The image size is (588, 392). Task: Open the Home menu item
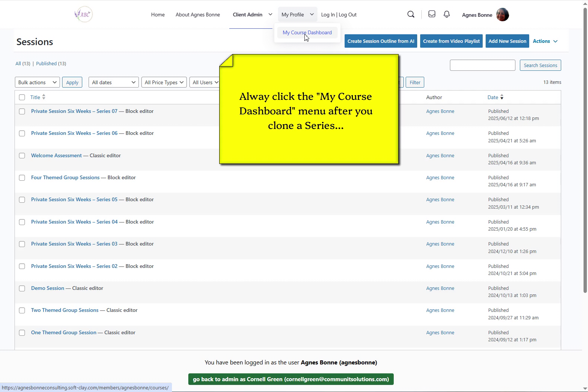(x=158, y=15)
